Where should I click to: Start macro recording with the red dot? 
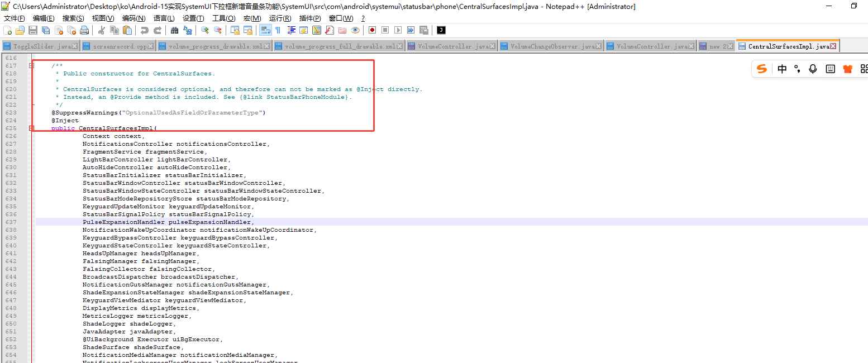coord(372,30)
